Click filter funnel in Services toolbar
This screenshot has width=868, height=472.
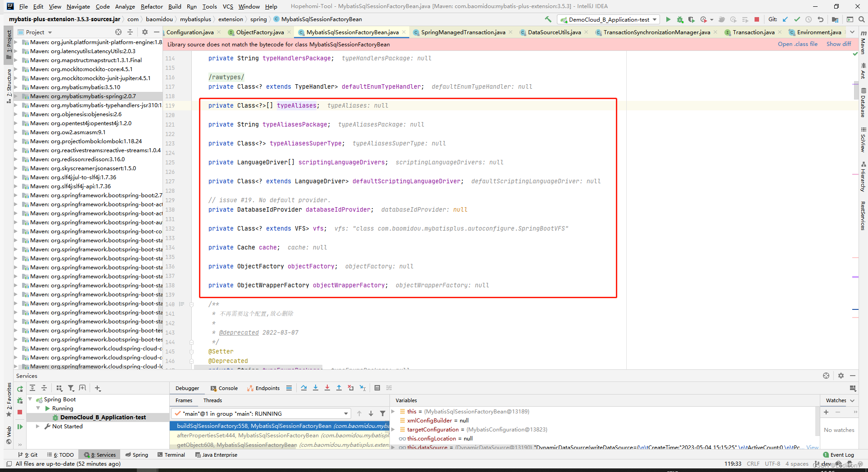[x=71, y=388]
